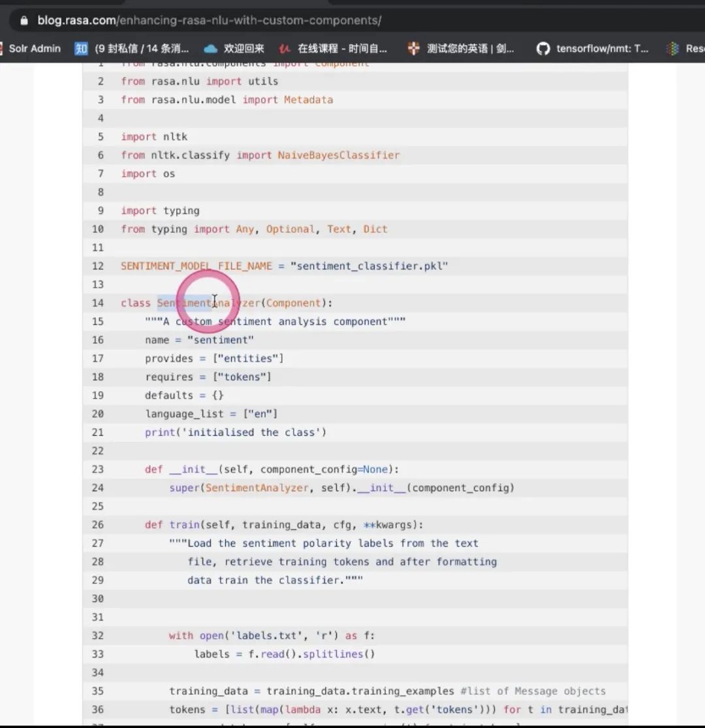The width and height of the screenshot is (705, 728).
Task: Click docstring 'A custom sentiment analysis component'
Action: [x=275, y=322]
